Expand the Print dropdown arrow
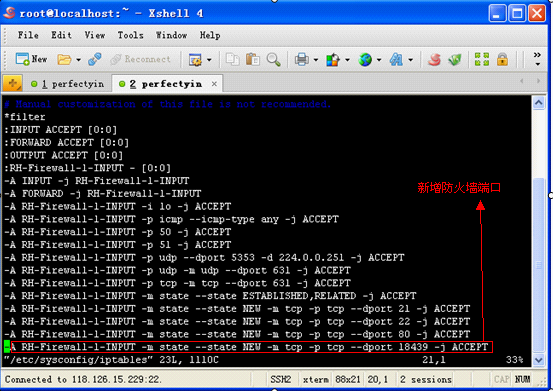The image size is (554, 392). (316, 60)
